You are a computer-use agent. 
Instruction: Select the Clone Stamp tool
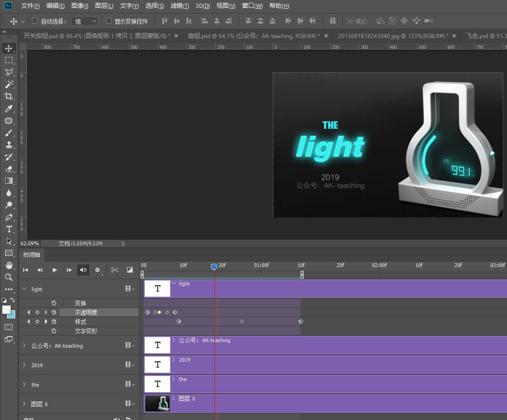9,145
